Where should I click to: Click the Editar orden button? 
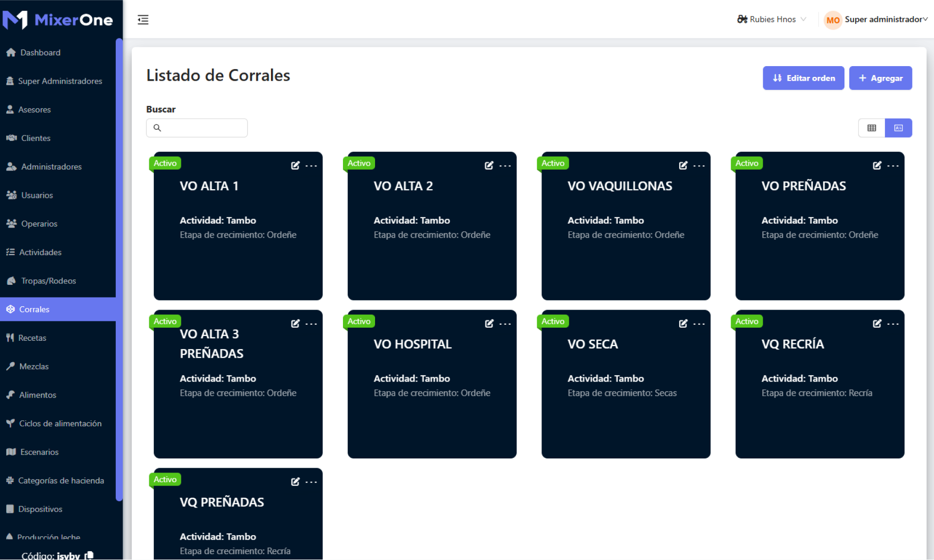[803, 78]
